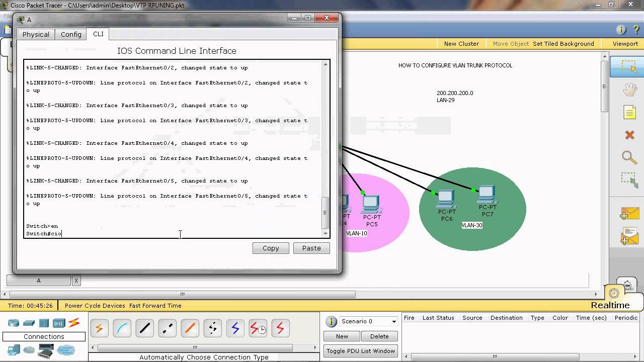644x362 pixels.
Task: Click the VLAN-10 label
Action: coord(357,233)
